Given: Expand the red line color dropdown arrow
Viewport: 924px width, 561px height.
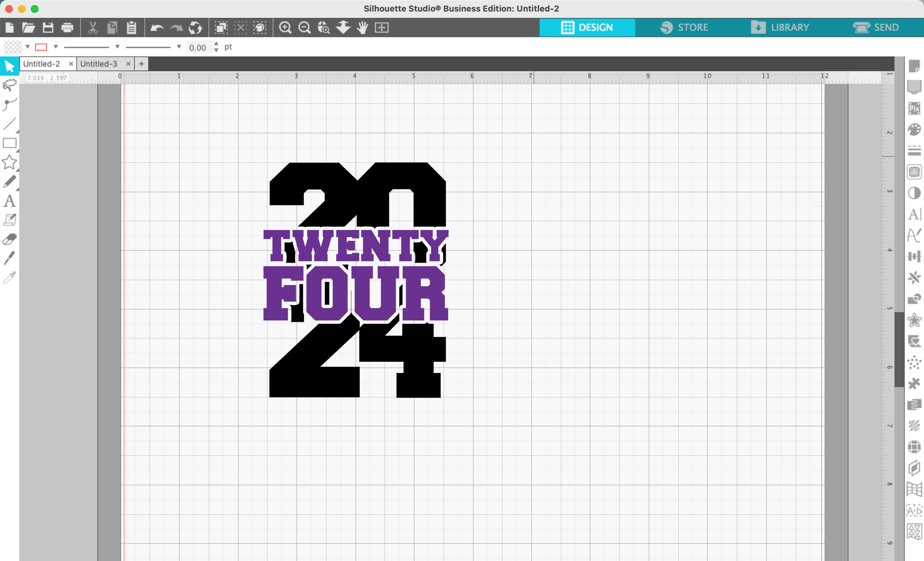Looking at the screenshot, I should point(56,47).
